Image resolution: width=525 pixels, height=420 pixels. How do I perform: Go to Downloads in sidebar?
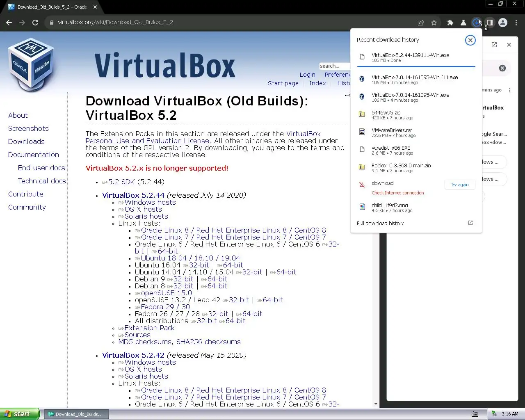click(x=26, y=142)
